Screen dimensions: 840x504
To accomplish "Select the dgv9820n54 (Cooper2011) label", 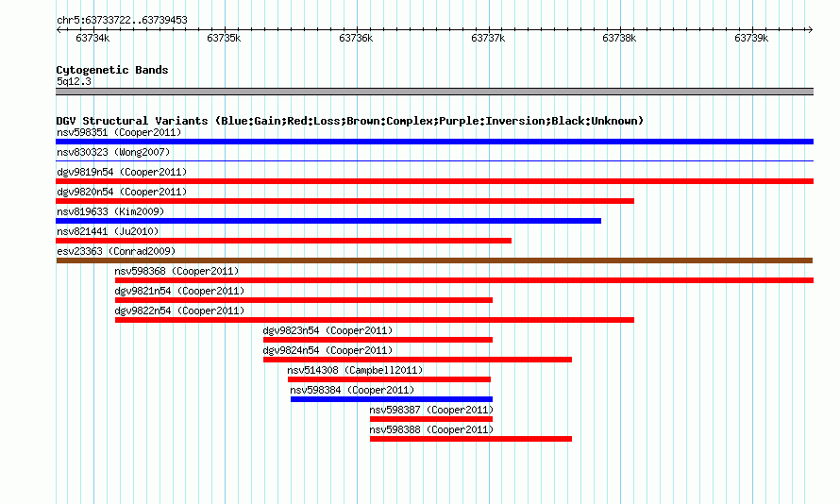I will [x=122, y=192].
